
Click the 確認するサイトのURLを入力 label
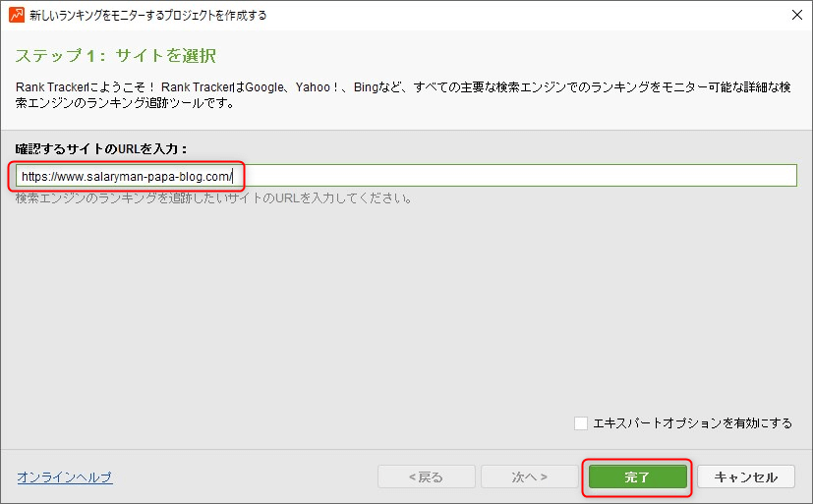point(101,149)
